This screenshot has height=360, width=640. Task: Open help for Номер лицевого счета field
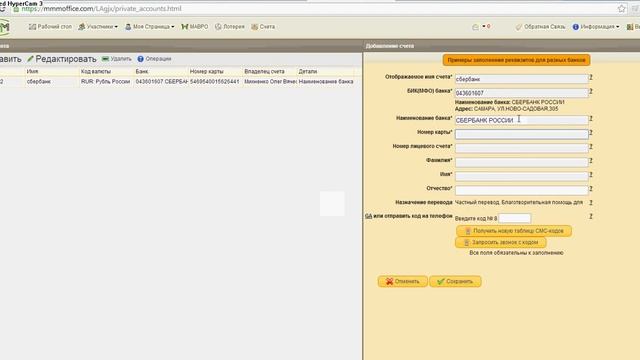(x=591, y=147)
